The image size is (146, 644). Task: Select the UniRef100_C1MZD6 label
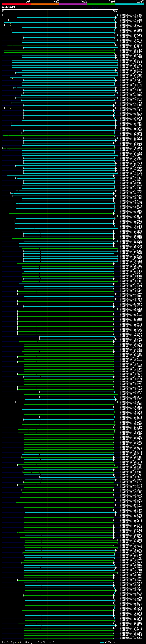pyautogui.click(x=131, y=30)
